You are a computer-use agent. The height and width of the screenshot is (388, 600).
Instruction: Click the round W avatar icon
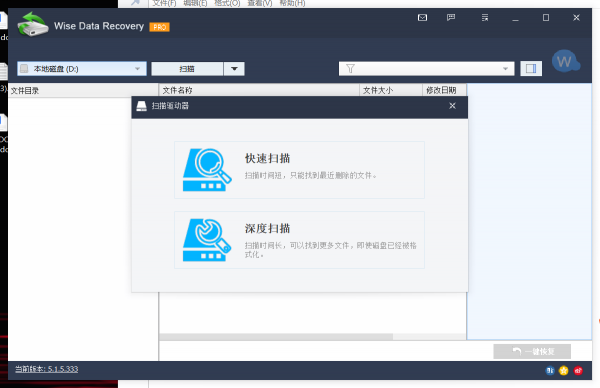pyautogui.click(x=566, y=62)
